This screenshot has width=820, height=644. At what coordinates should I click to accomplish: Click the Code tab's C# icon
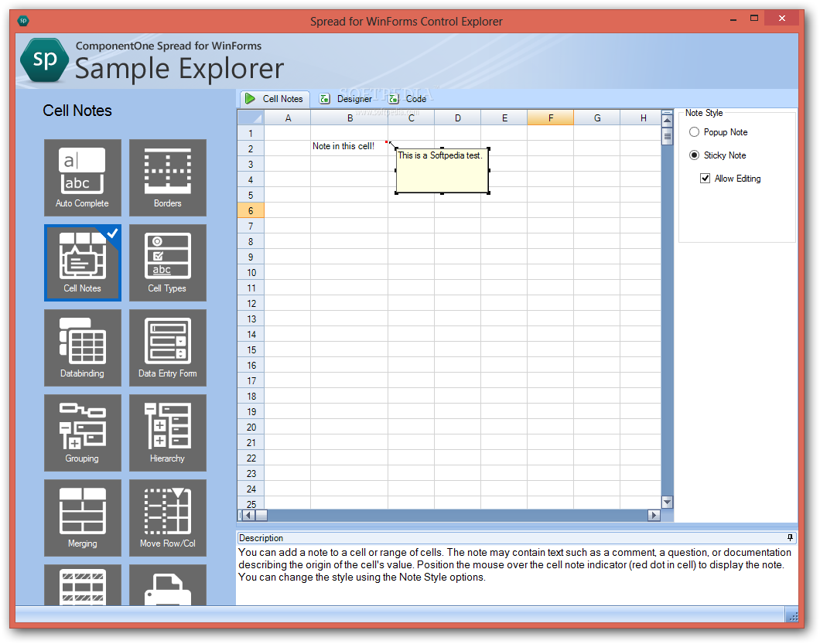point(394,99)
